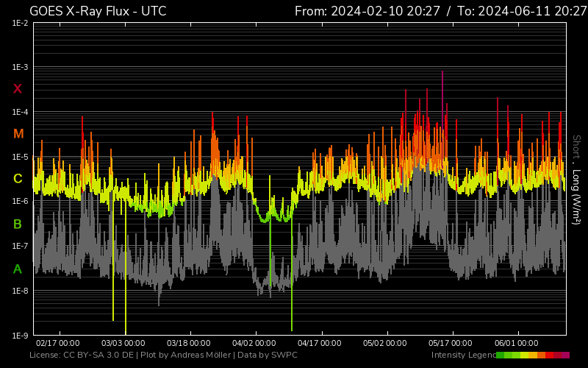Click the "Data by SWPC" credit
588x368 pixels.
pyautogui.click(x=268, y=355)
